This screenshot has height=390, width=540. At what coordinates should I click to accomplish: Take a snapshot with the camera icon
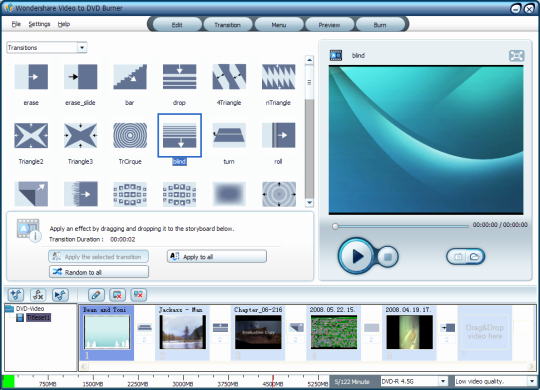coord(458,257)
